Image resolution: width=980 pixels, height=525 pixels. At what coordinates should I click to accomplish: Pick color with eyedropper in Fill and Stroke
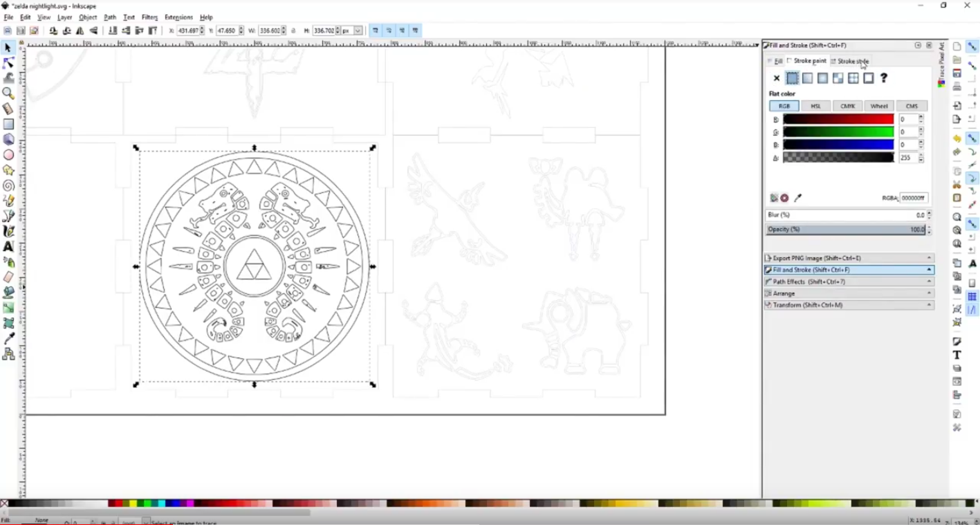click(x=798, y=198)
